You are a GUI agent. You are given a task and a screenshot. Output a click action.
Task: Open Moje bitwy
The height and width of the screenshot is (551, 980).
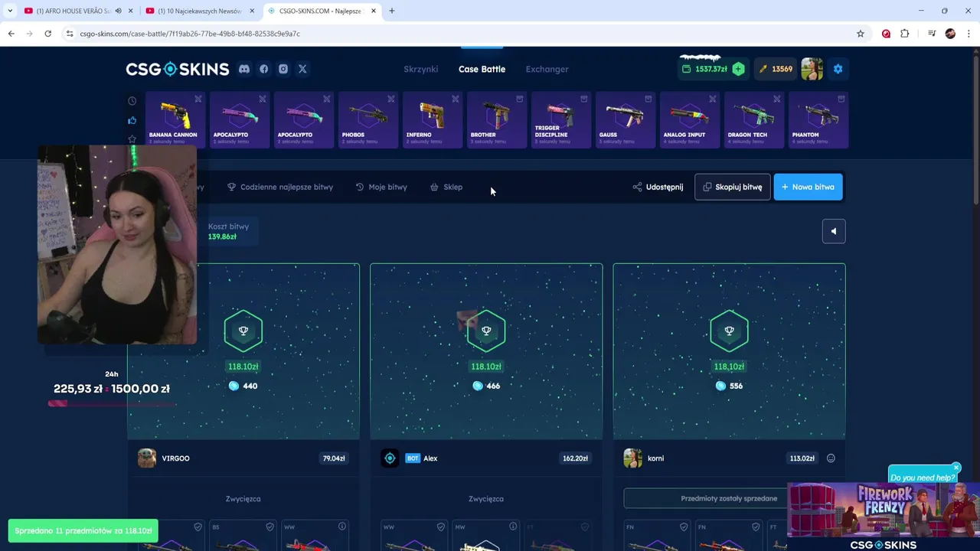pyautogui.click(x=381, y=187)
